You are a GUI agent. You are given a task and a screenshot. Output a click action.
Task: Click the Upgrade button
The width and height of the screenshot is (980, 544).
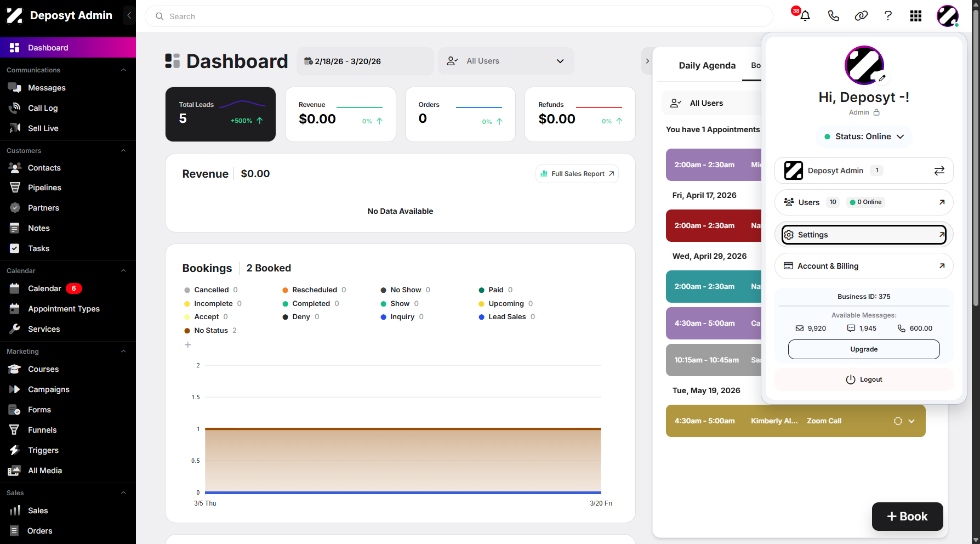click(x=864, y=349)
